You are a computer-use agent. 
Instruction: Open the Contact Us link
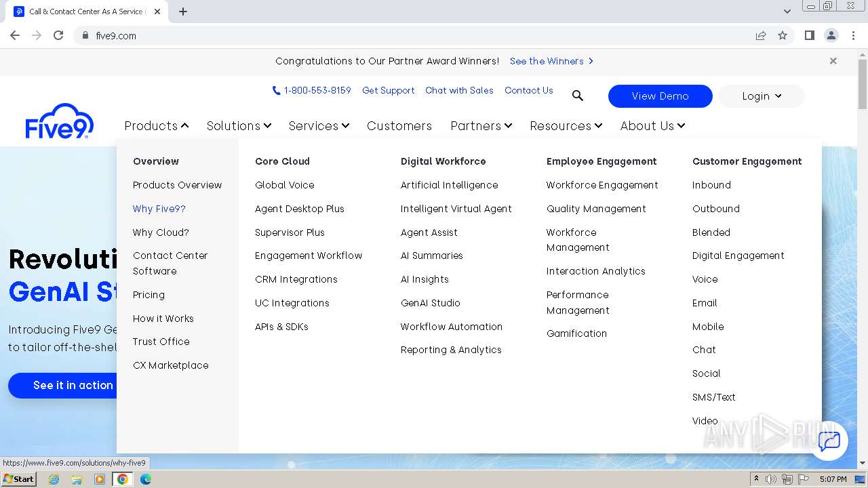tap(529, 90)
